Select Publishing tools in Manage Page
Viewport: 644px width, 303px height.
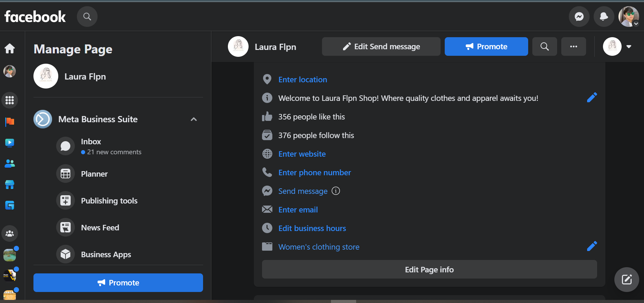(x=109, y=201)
